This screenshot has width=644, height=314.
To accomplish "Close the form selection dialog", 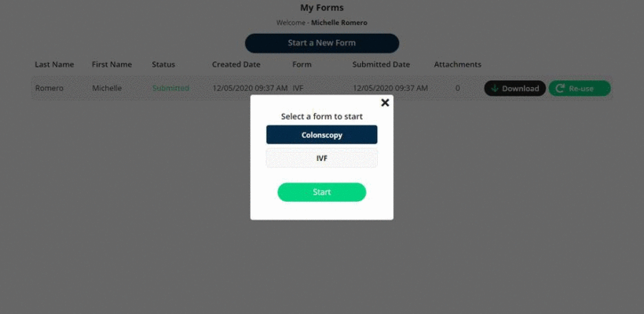I will (385, 103).
